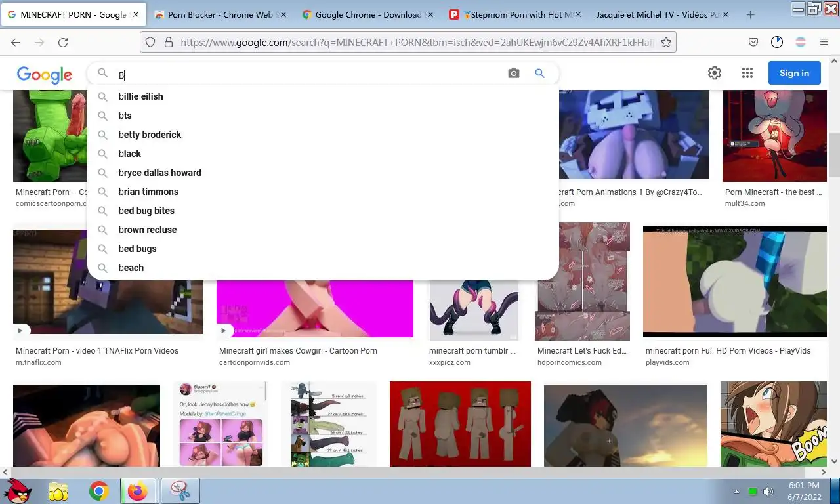This screenshot has width=840, height=504.
Task: Open the mult34.com source link
Action: point(745,203)
